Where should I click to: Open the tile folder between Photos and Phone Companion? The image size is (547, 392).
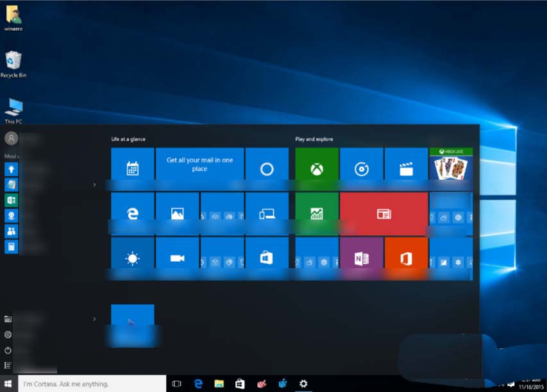[222, 214]
